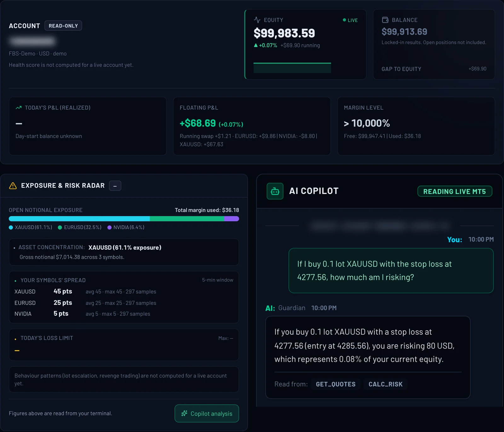Click the blurred account name
Image resolution: width=504 pixels, height=432 pixels.
pyautogui.click(x=32, y=41)
